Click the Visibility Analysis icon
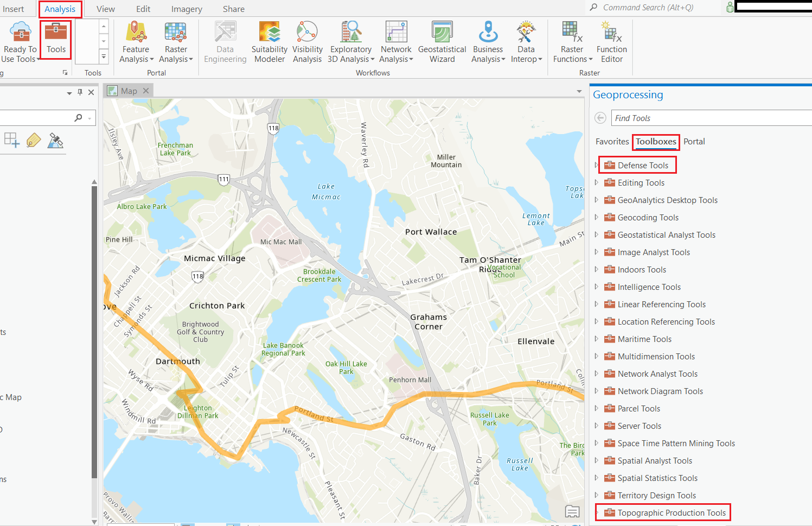 (307, 41)
